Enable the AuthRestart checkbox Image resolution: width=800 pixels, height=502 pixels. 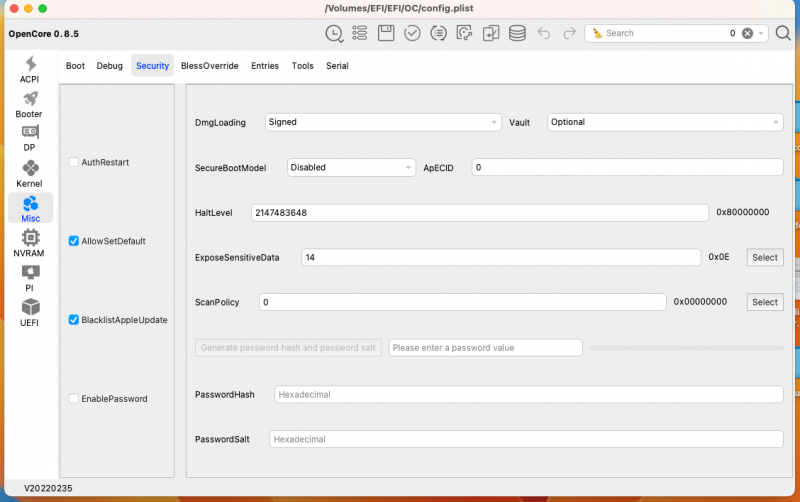coord(74,162)
